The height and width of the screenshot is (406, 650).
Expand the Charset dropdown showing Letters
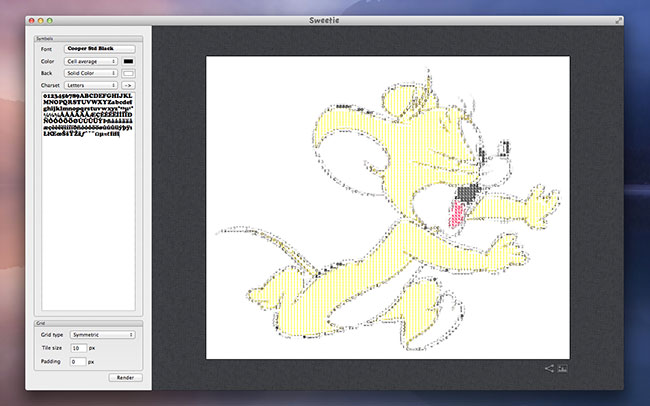(x=90, y=87)
